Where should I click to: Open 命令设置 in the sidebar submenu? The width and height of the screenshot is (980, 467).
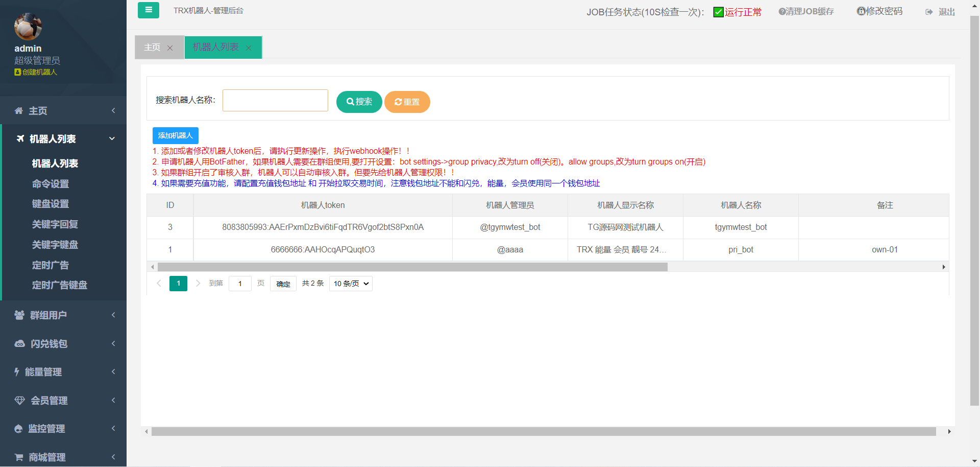coord(51,184)
